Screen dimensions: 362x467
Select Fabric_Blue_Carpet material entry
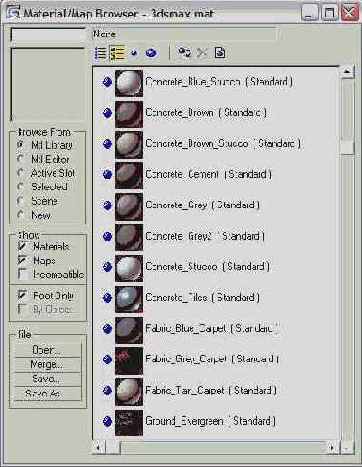[212, 329]
